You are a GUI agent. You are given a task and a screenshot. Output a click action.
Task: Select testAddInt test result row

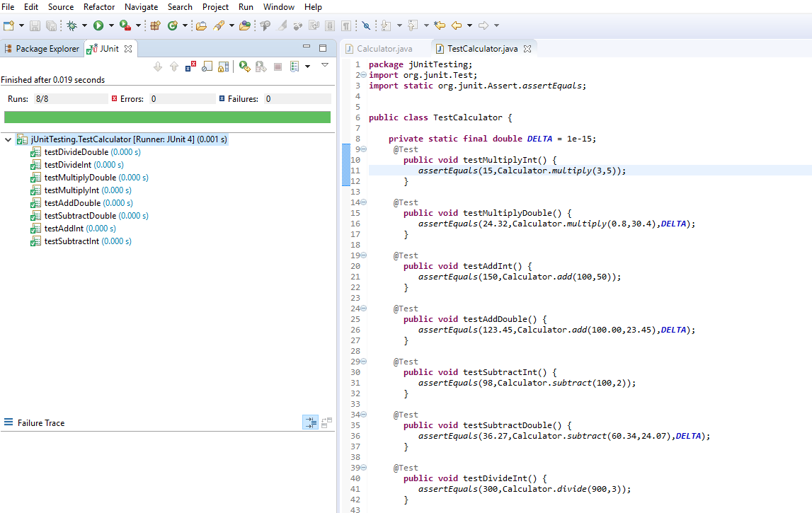(73, 229)
